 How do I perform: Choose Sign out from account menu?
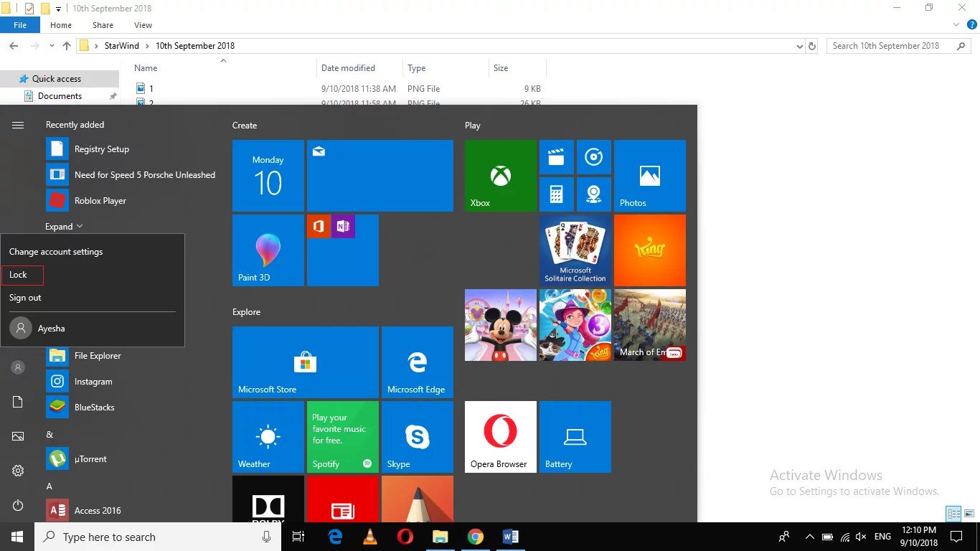tap(25, 298)
